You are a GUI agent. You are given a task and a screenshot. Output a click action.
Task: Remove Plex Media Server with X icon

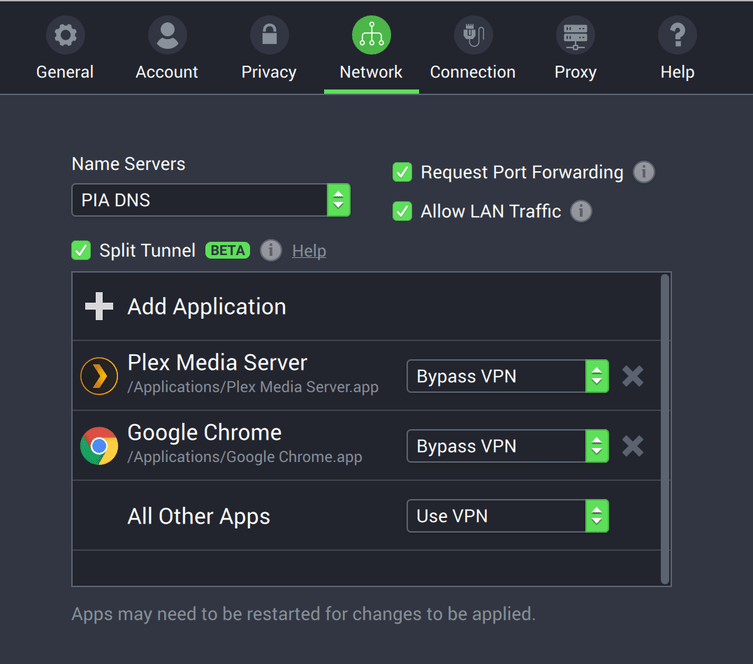pyautogui.click(x=632, y=376)
